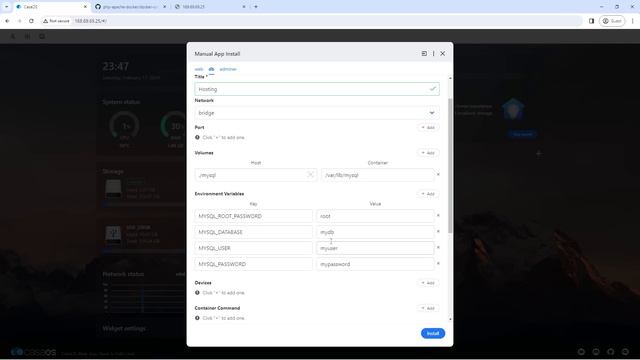Add a new Environment Variable
640x360 pixels.
click(x=428, y=194)
